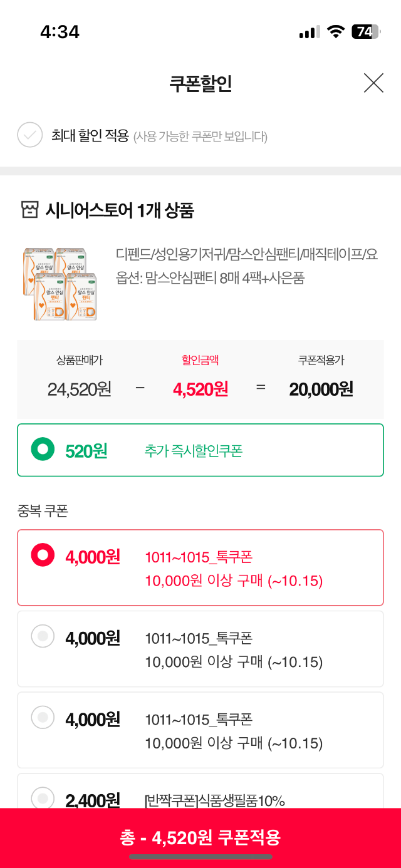
Task: Select the 520원 추가 즉시할인쿠폰 radio button
Action: point(43,449)
